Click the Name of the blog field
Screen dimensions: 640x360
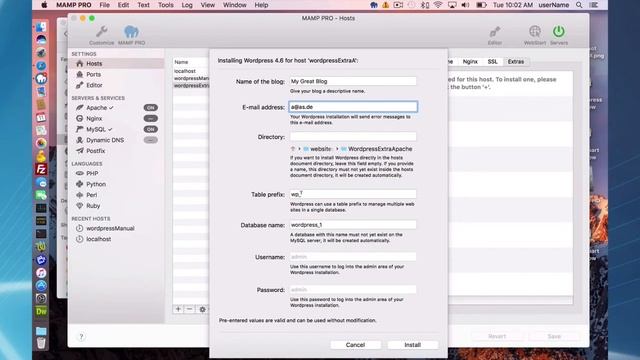point(353,81)
